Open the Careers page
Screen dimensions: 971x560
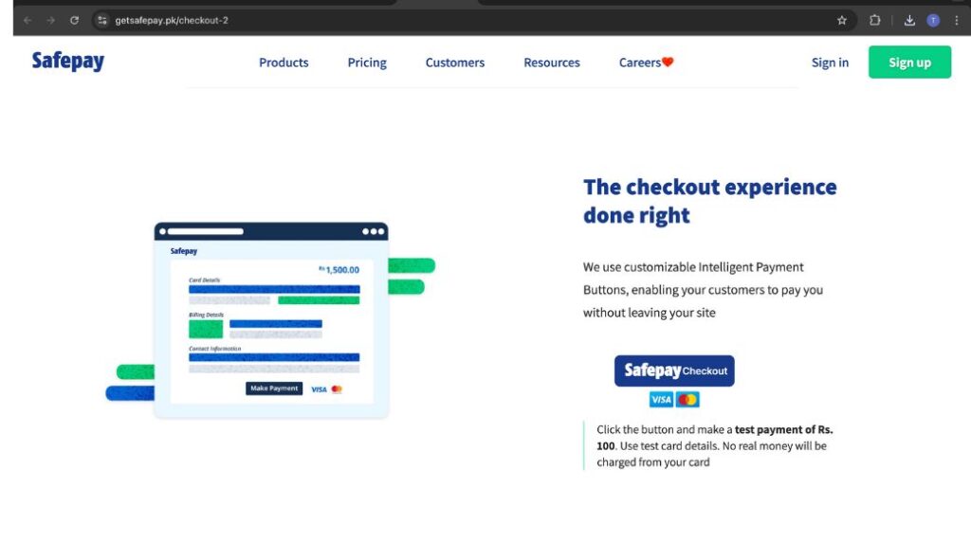pyautogui.click(x=640, y=63)
